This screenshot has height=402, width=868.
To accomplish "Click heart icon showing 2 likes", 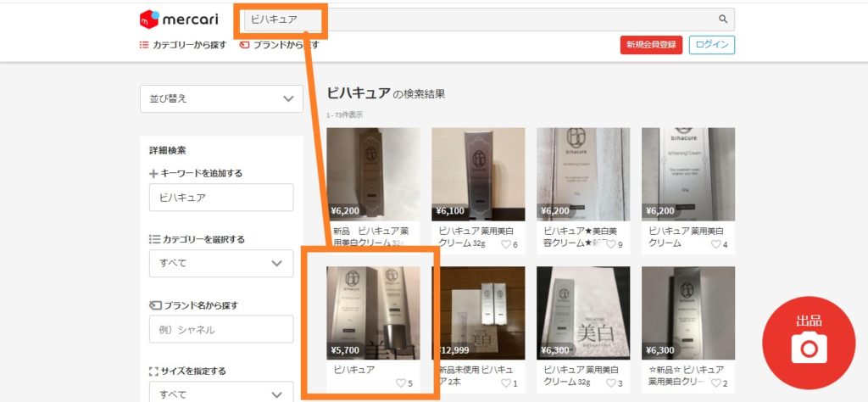I will pyautogui.click(x=715, y=383).
